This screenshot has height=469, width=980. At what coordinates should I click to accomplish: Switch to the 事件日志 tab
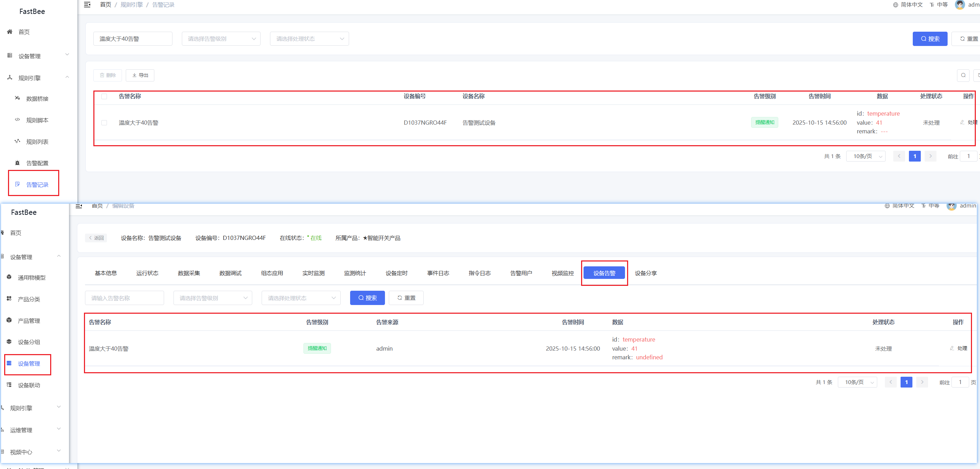438,273
